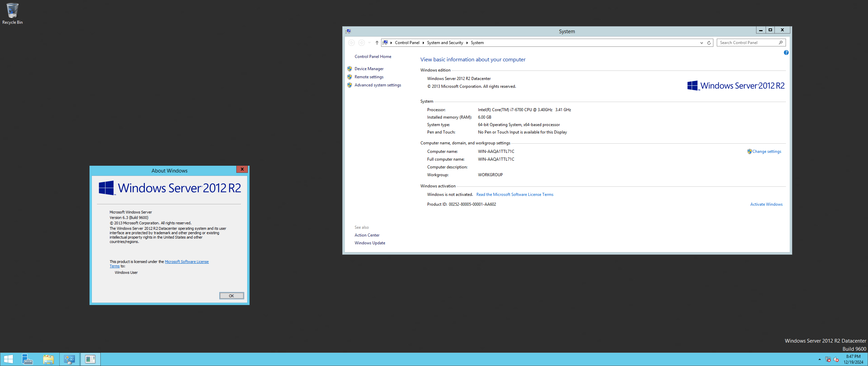The image size is (868, 366).
Task: Open Action Center under See also
Action: pos(367,235)
